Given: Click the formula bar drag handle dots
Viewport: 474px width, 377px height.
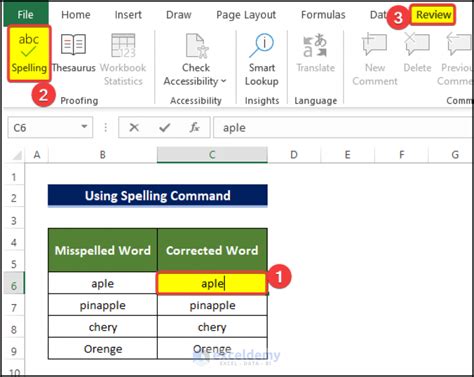Looking at the screenshot, I should pos(106,127).
